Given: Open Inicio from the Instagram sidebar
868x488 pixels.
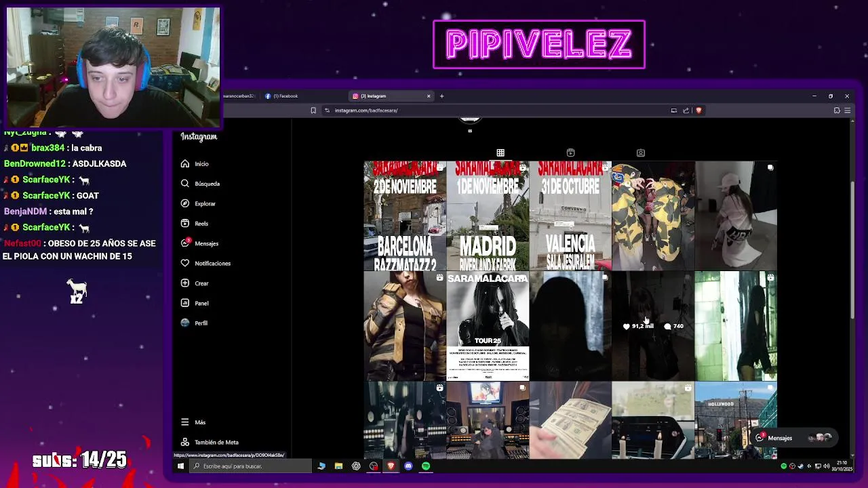Looking at the screenshot, I should 195,164.
